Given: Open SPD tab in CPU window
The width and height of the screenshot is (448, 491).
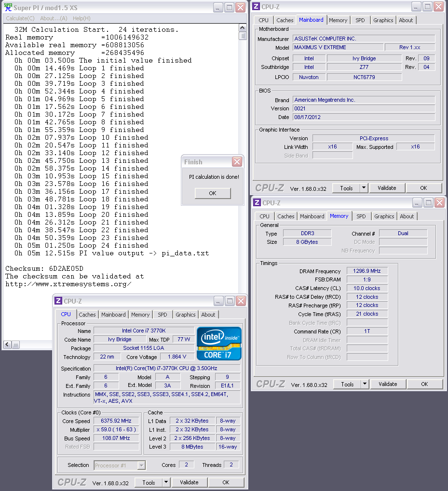Looking at the screenshot, I should (x=163, y=314).
